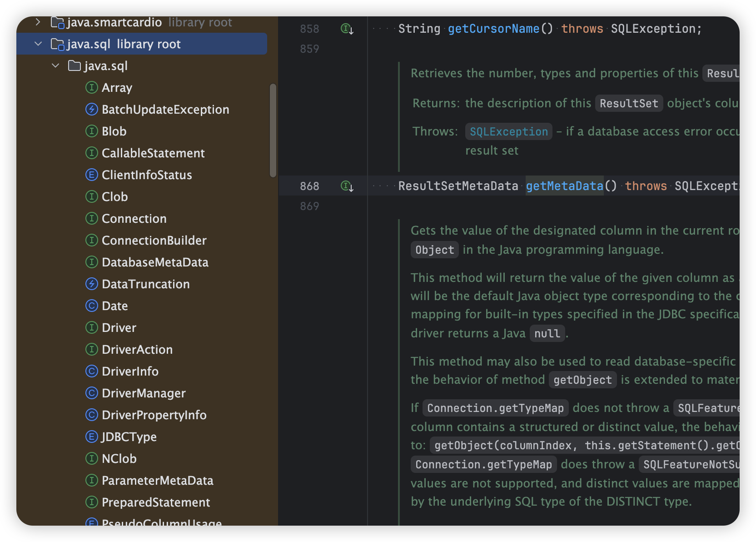Click the Driver interface icon
756x542 pixels.
click(92, 327)
